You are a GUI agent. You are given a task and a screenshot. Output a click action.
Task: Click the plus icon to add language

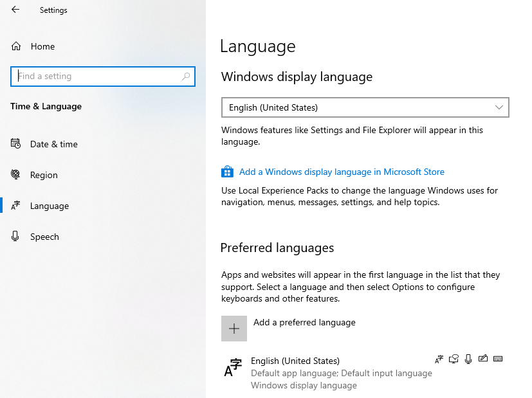[x=234, y=329]
